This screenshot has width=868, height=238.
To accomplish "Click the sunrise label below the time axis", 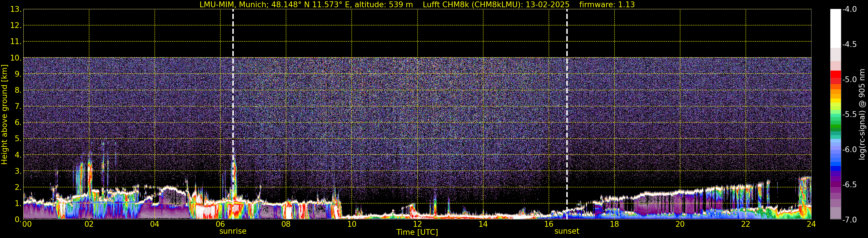I will tap(233, 231).
